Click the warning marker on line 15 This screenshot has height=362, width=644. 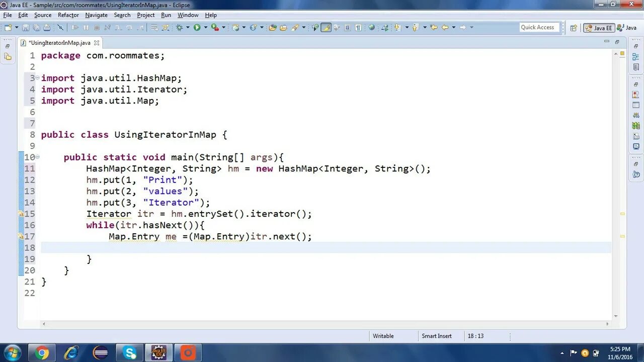pyautogui.click(x=21, y=214)
